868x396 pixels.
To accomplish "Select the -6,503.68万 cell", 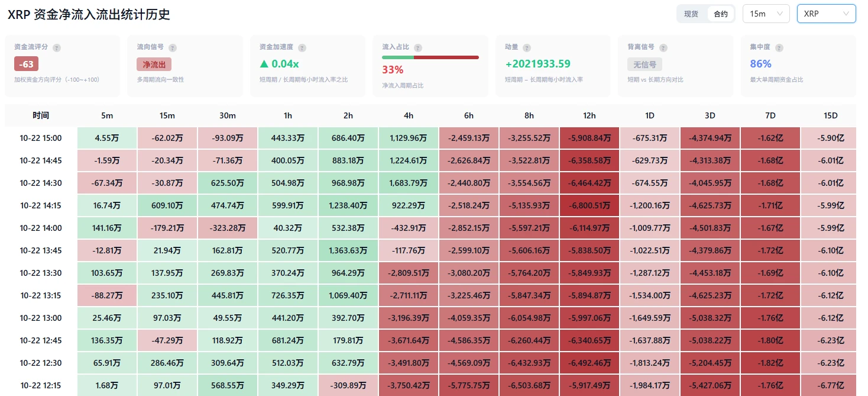I will coord(529,385).
